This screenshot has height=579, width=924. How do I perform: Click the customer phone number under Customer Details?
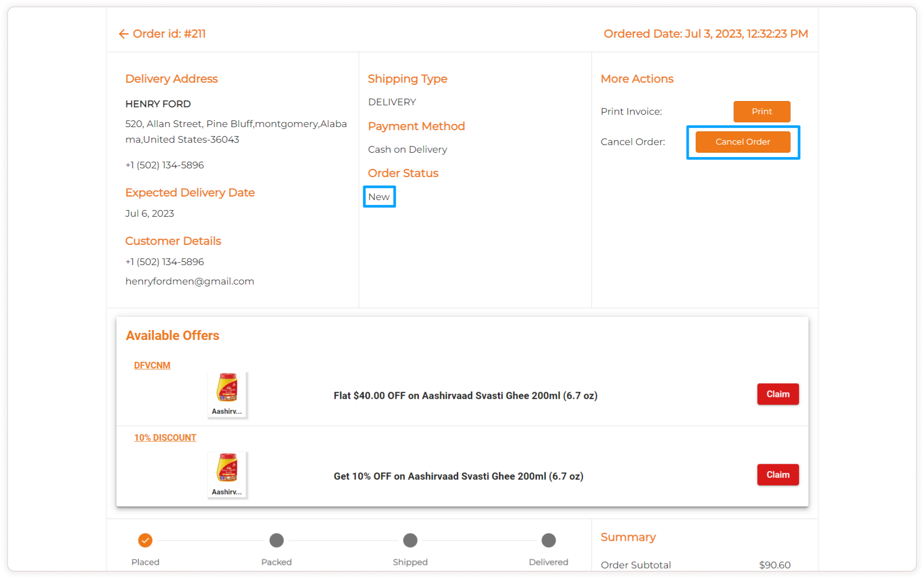click(165, 262)
